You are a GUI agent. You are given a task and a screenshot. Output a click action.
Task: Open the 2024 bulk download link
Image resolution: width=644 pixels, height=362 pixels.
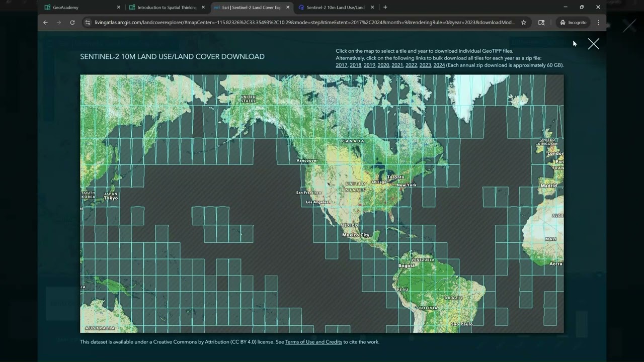pos(439,65)
